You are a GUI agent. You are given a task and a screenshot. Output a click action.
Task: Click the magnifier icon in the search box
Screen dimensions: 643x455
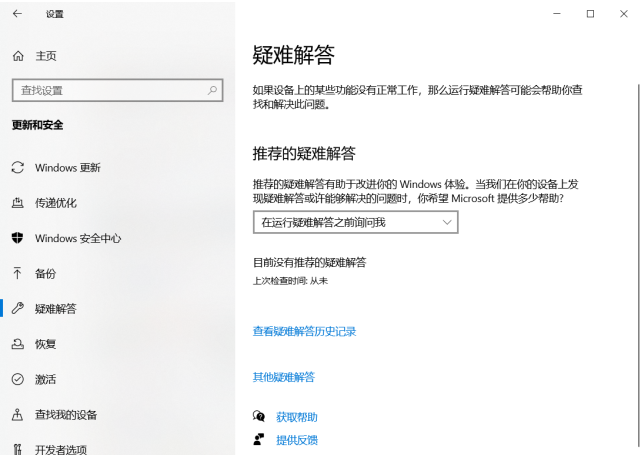click(212, 90)
